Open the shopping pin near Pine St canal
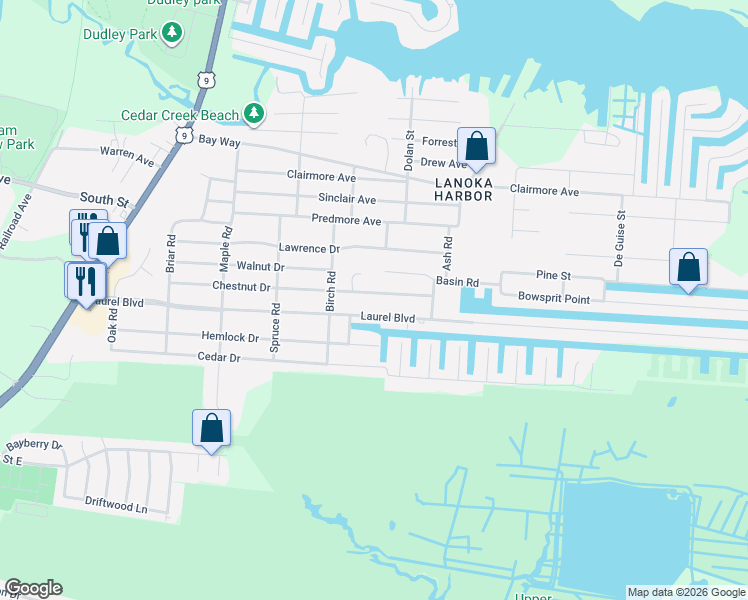 pyautogui.click(x=688, y=270)
